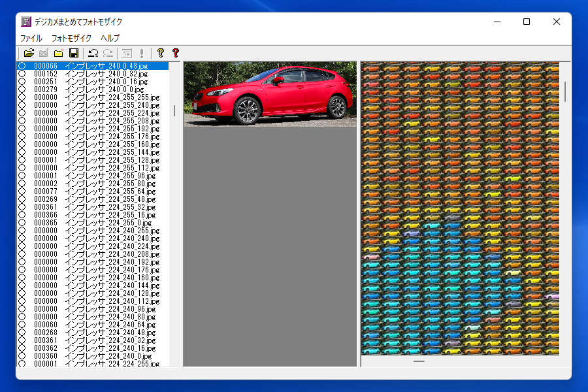Select row インプレッサ_224_255_80.jpg
The width and height of the screenshot is (588, 392).
click(93, 184)
